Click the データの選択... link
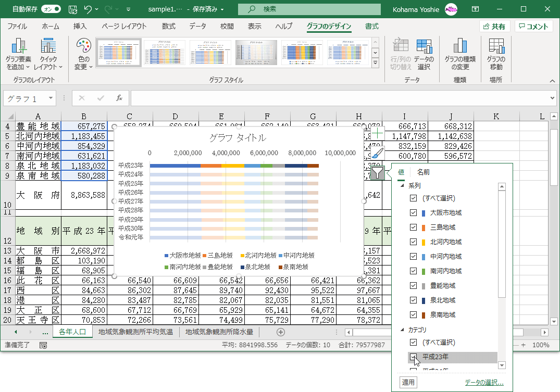 point(484,383)
